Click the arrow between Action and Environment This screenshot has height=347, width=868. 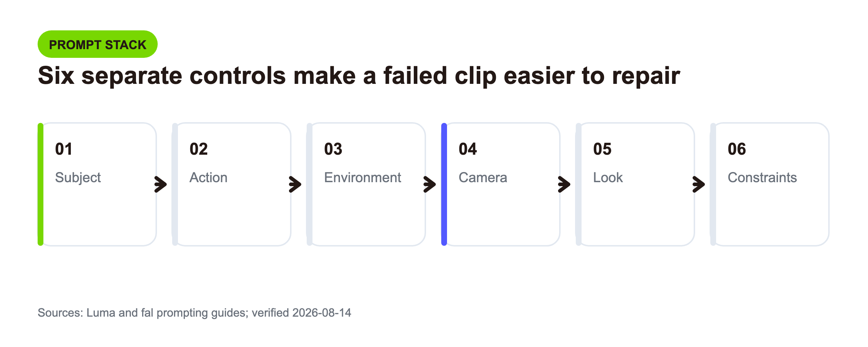295,184
